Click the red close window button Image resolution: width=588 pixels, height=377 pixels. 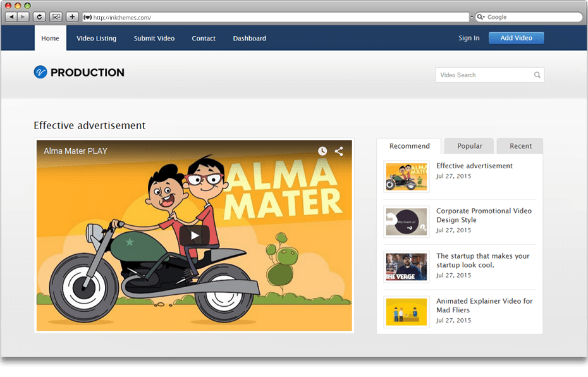tap(8, 6)
